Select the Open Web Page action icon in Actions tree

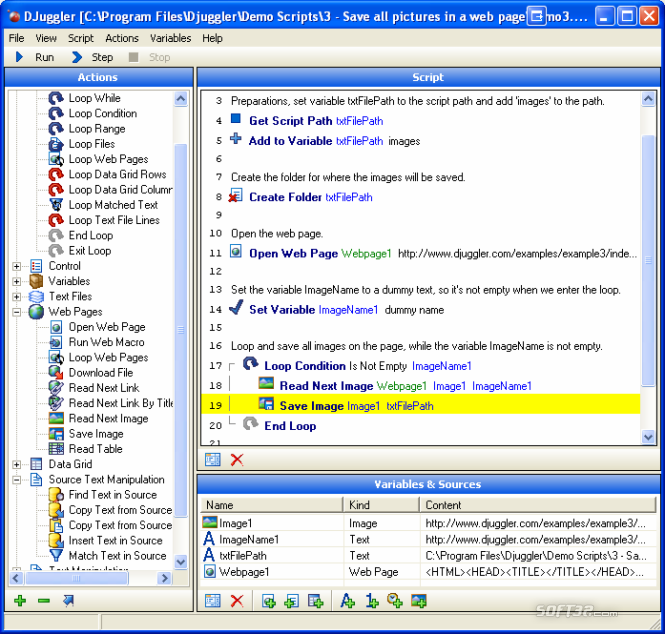56,327
